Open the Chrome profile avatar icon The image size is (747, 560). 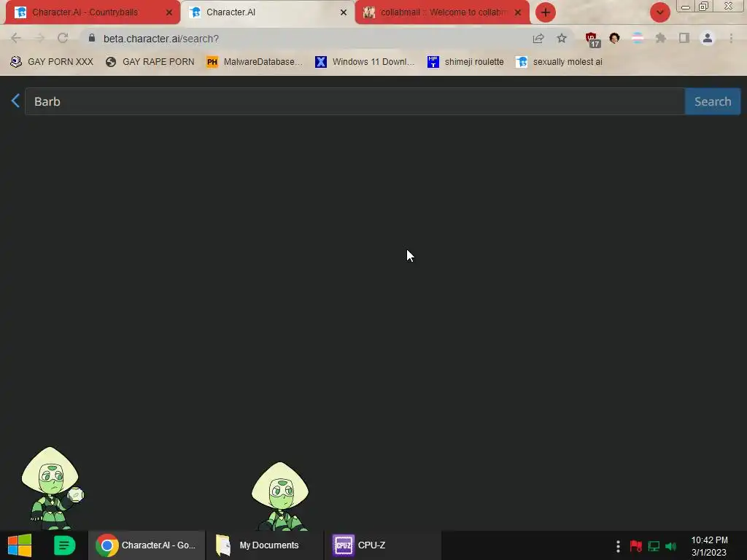[708, 38]
